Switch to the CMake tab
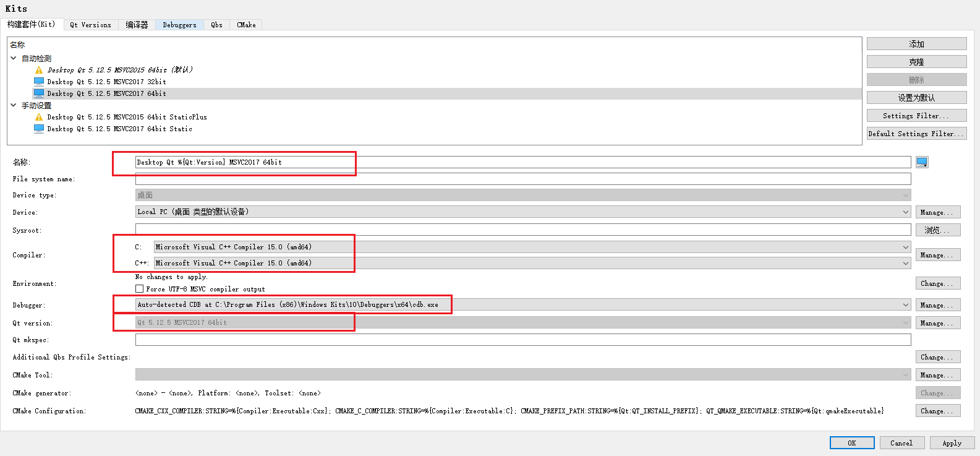 coord(246,25)
